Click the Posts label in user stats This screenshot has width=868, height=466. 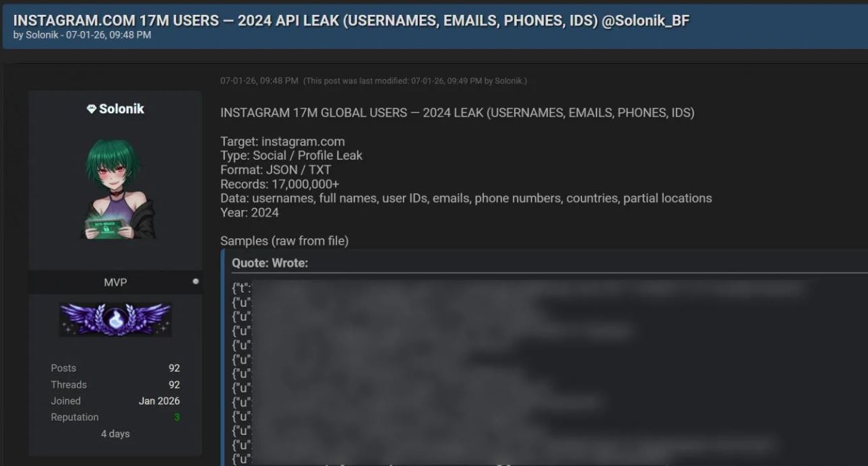(63, 368)
